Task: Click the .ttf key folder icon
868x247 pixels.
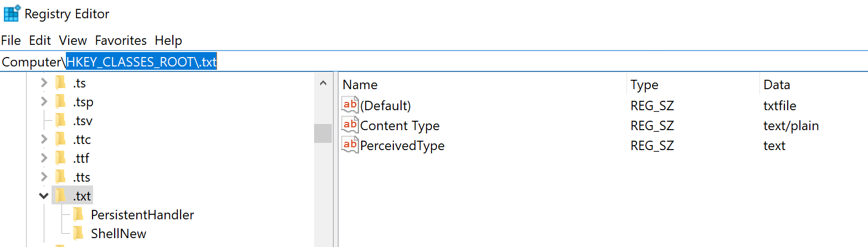Action: pyautogui.click(x=60, y=158)
